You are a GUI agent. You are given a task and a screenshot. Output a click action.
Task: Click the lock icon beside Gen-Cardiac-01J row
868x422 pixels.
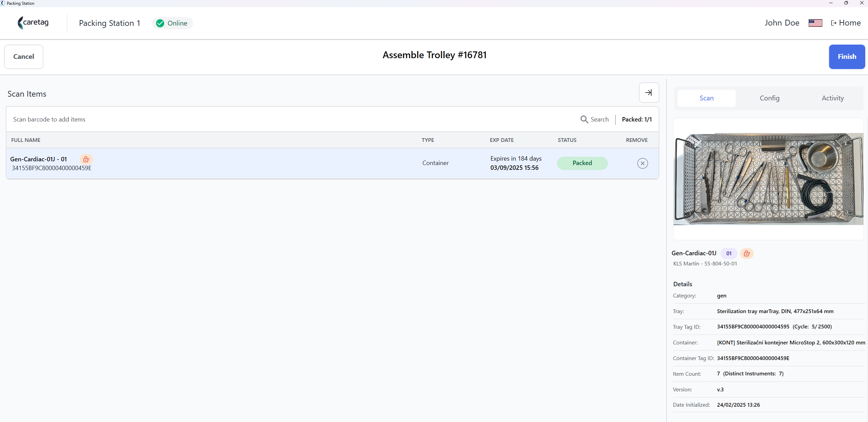[86, 159]
